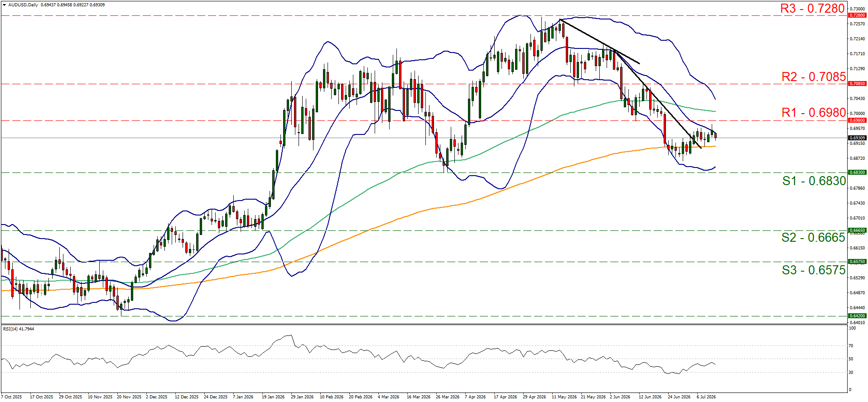The width and height of the screenshot is (868, 402).
Task: Click the 7 Apr 2026 date label
Action: (x=475, y=397)
